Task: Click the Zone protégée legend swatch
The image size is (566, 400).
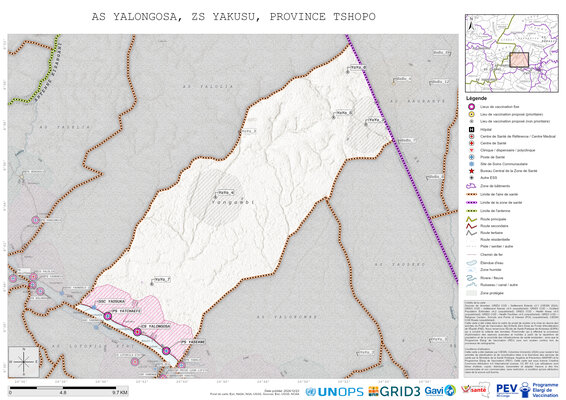Action: point(471,293)
